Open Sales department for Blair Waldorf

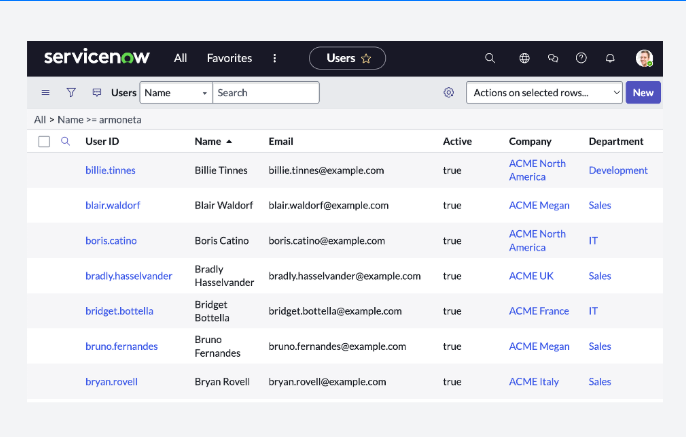tap(599, 205)
